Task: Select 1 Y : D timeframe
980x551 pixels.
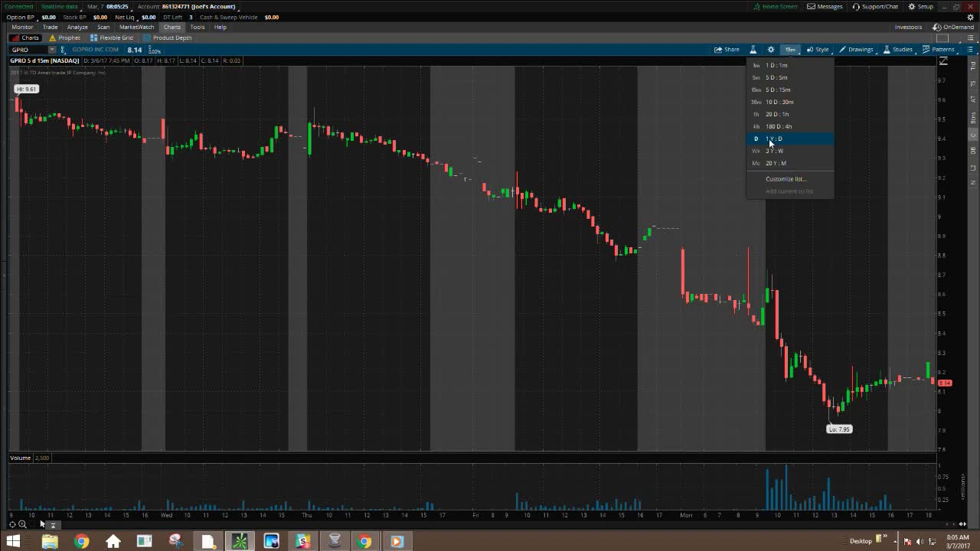Action: click(789, 139)
